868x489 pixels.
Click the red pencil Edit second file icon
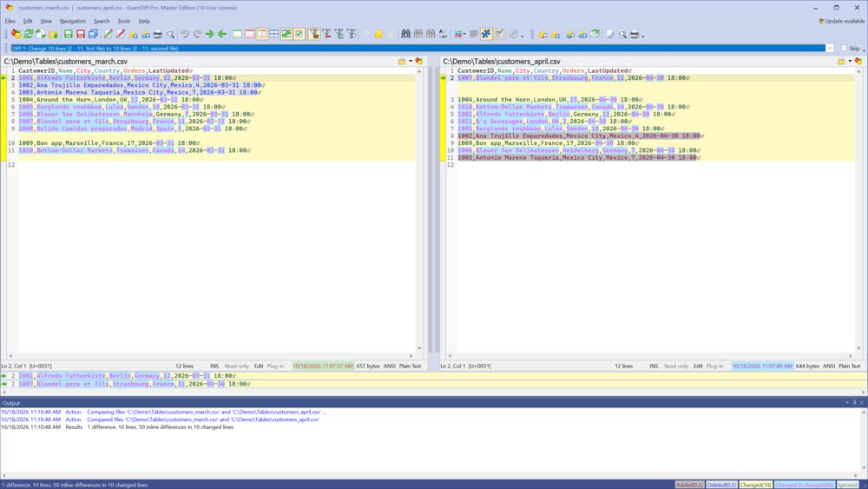click(x=120, y=35)
